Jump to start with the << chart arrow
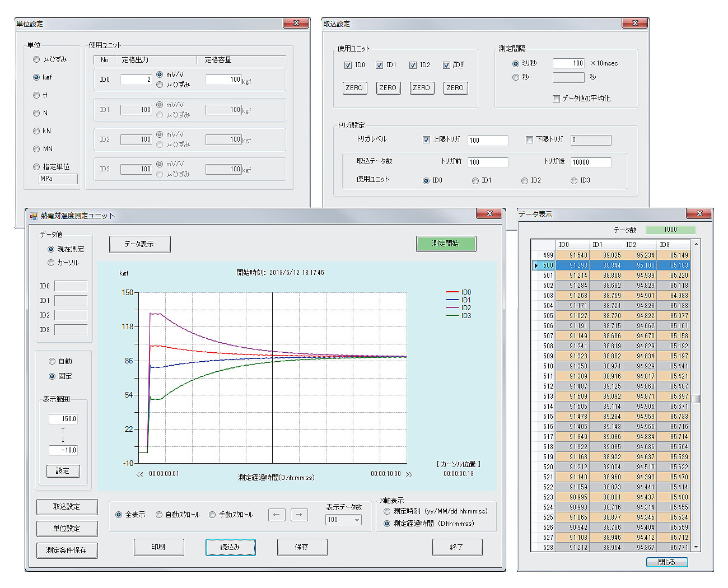The width and height of the screenshot is (728, 588). pyautogui.click(x=139, y=474)
